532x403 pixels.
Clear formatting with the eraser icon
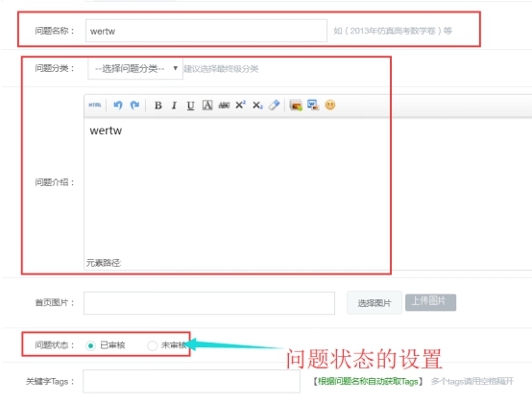click(274, 106)
